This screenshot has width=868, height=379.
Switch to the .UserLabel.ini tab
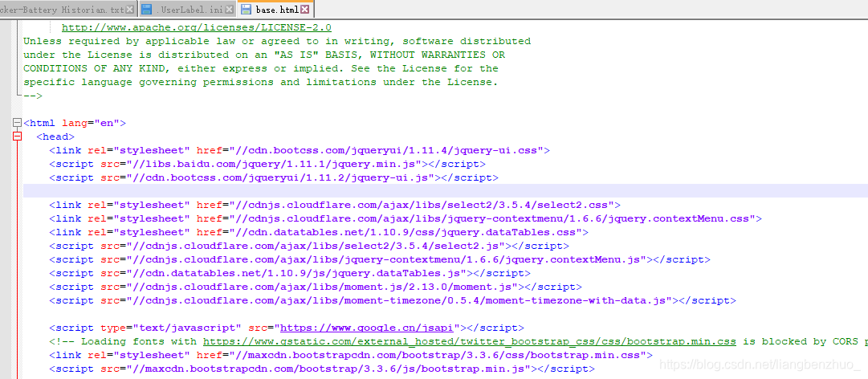point(189,9)
